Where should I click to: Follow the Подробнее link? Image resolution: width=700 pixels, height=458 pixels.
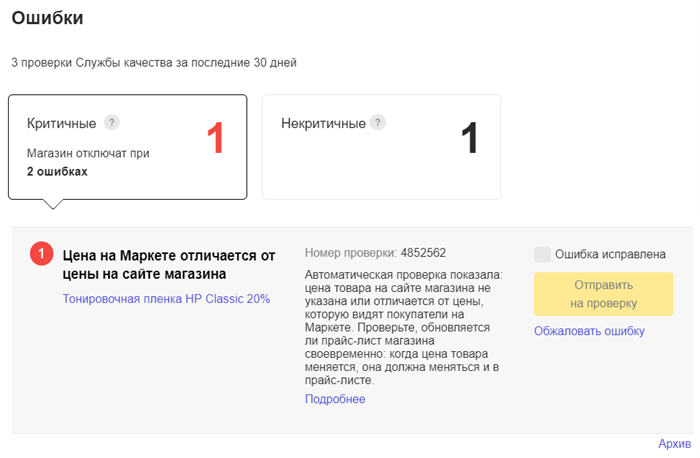(x=335, y=399)
